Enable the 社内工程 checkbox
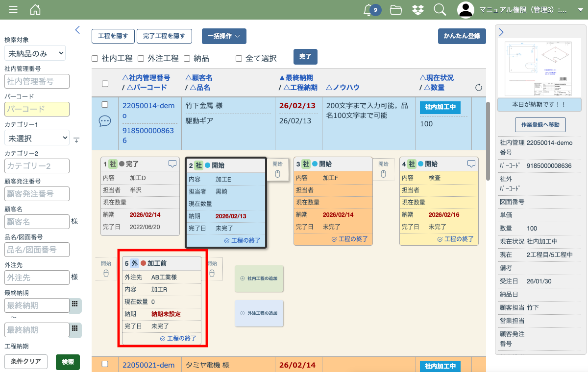588x372 pixels. (x=95, y=59)
